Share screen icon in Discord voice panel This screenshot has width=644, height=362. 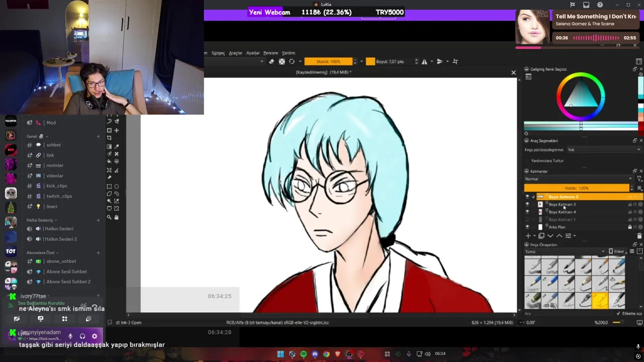point(41,319)
